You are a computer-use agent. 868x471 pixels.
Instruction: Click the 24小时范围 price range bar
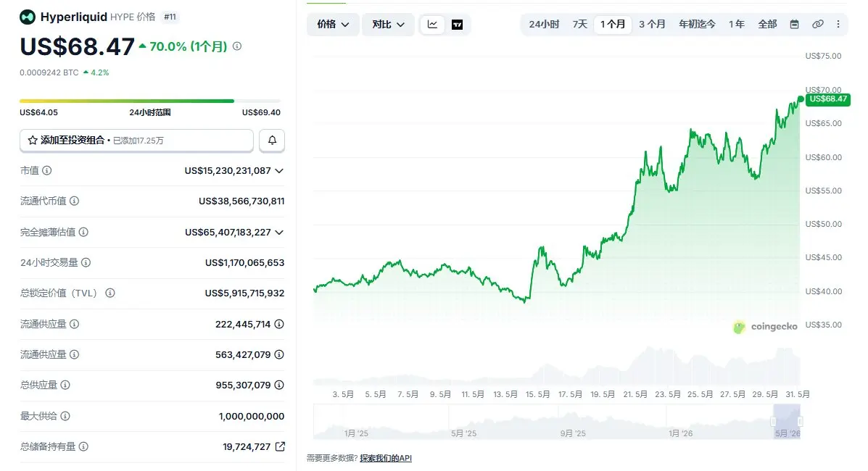[x=150, y=101]
